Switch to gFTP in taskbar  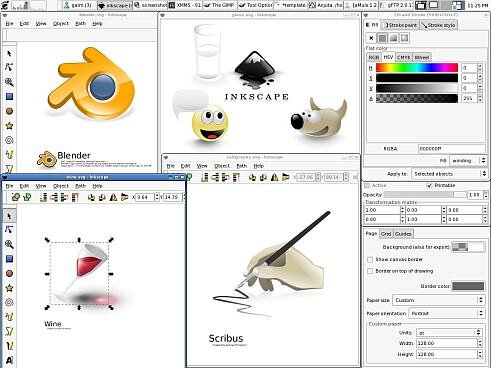tap(396, 5)
